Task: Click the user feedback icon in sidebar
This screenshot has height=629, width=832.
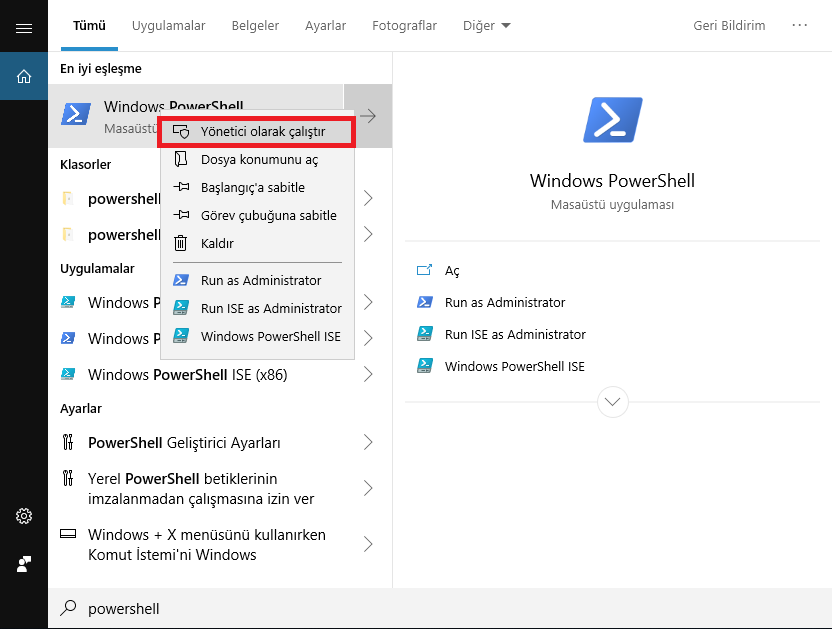Action: tap(24, 564)
